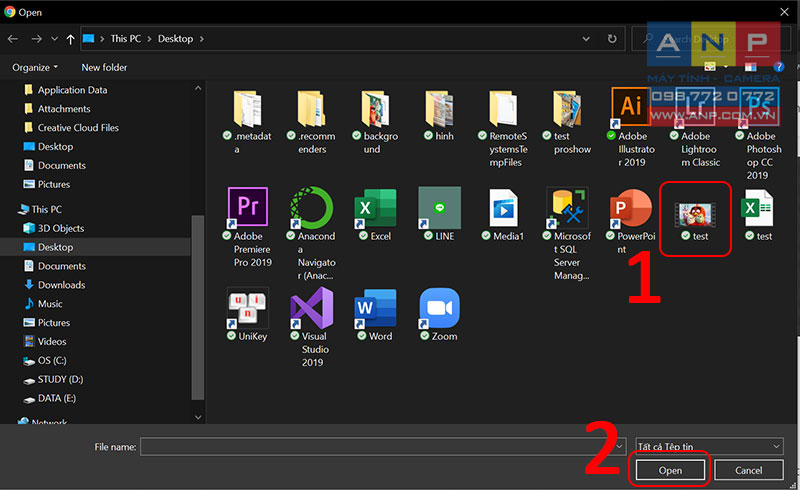The width and height of the screenshot is (800, 490).
Task: Open recent locations dropdown arrow
Action: (54, 39)
